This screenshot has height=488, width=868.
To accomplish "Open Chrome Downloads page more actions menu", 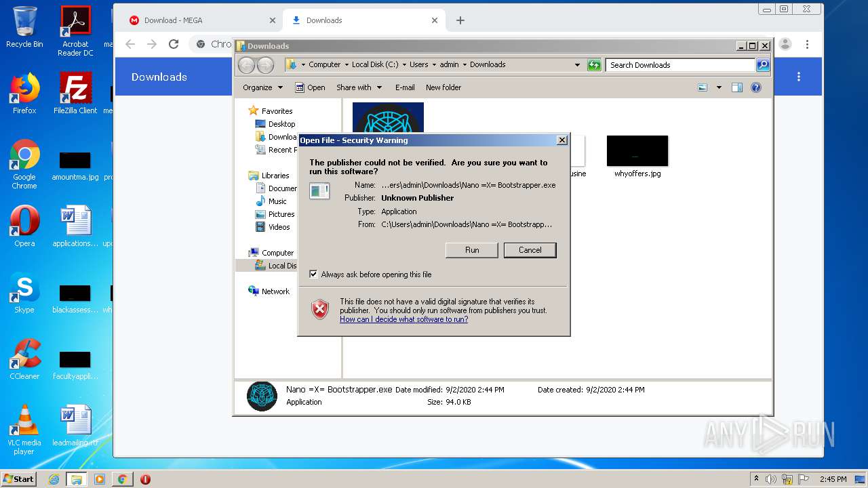I will click(x=798, y=77).
